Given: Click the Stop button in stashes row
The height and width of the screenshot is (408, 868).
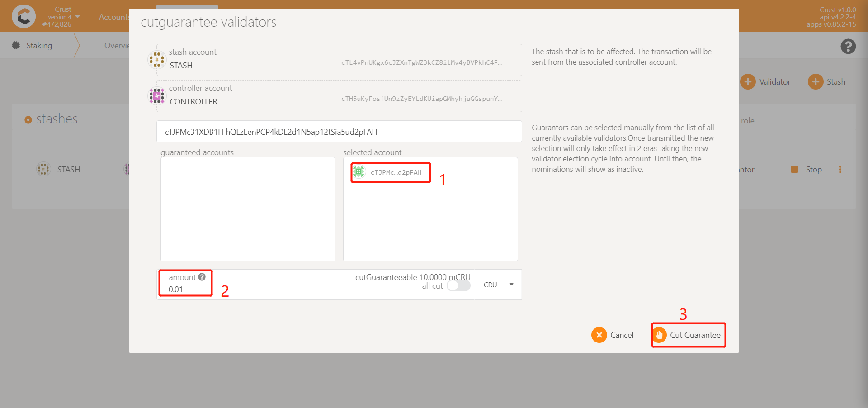Looking at the screenshot, I should pos(807,170).
